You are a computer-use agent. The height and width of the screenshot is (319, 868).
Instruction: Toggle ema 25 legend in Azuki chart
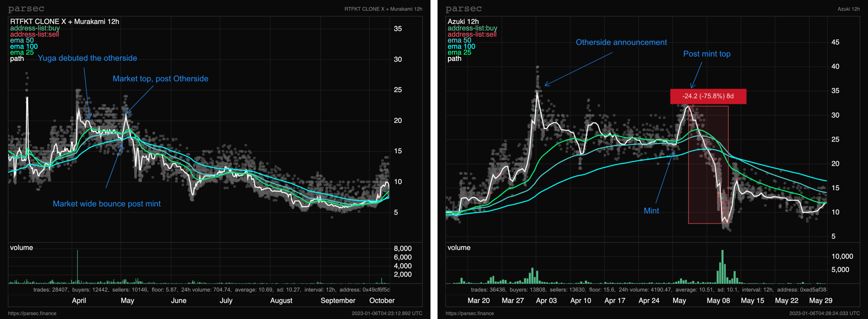pyautogui.click(x=459, y=52)
